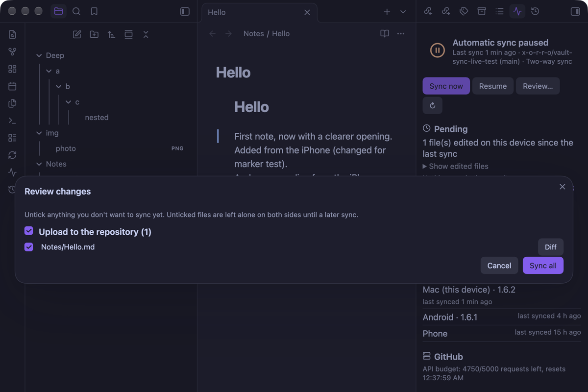Click the Phone device row
This screenshot has width=588, height=392.
[x=502, y=333]
